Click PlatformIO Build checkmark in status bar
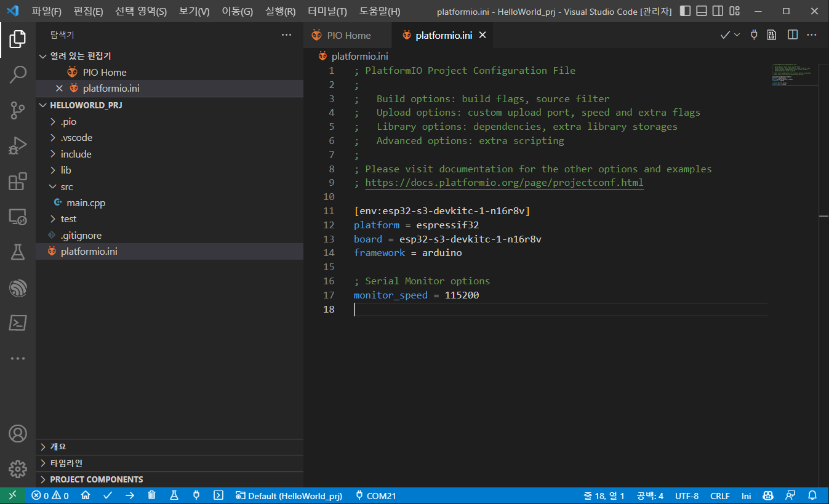This screenshot has width=829, height=504. 108,495
